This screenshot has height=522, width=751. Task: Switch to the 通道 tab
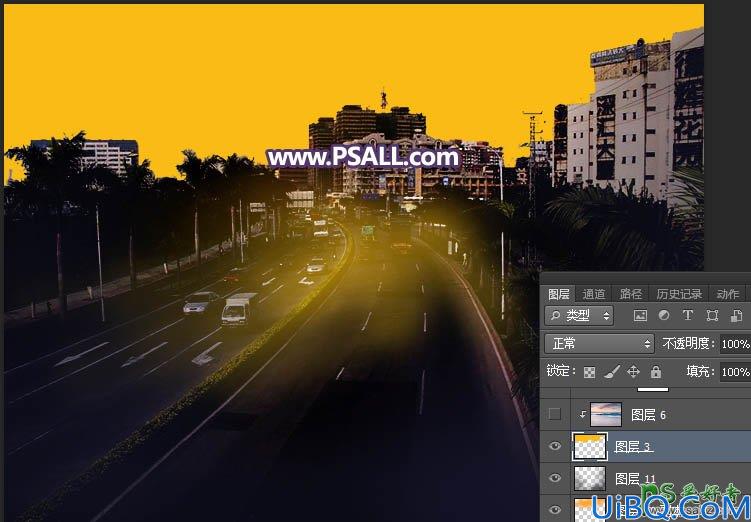coord(594,294)
